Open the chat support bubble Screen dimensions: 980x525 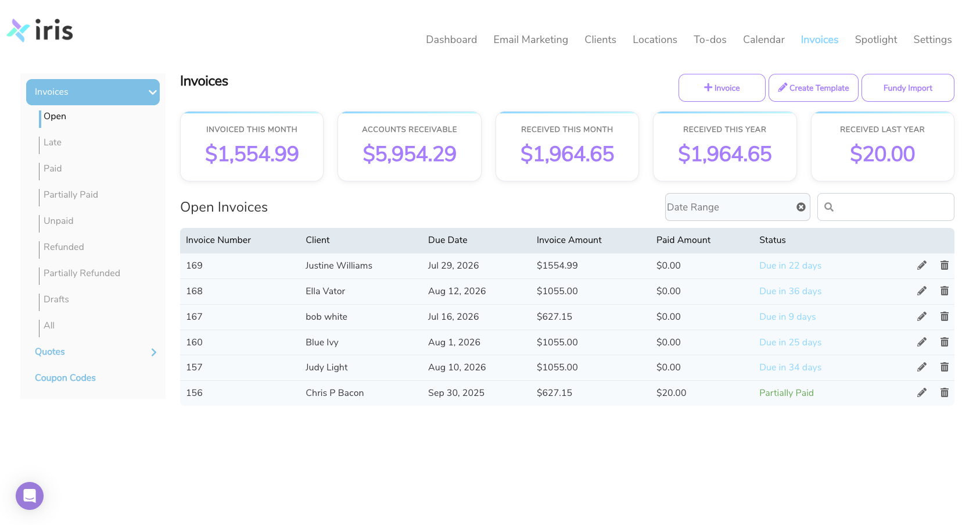click(x=30, y=496)
